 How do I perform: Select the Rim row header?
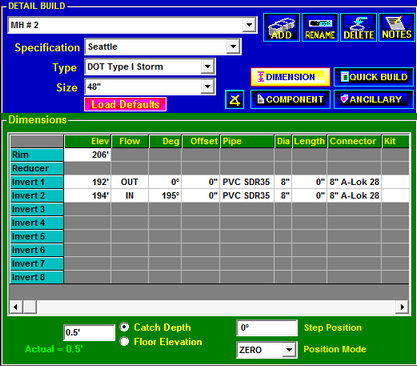click(37, 155)
